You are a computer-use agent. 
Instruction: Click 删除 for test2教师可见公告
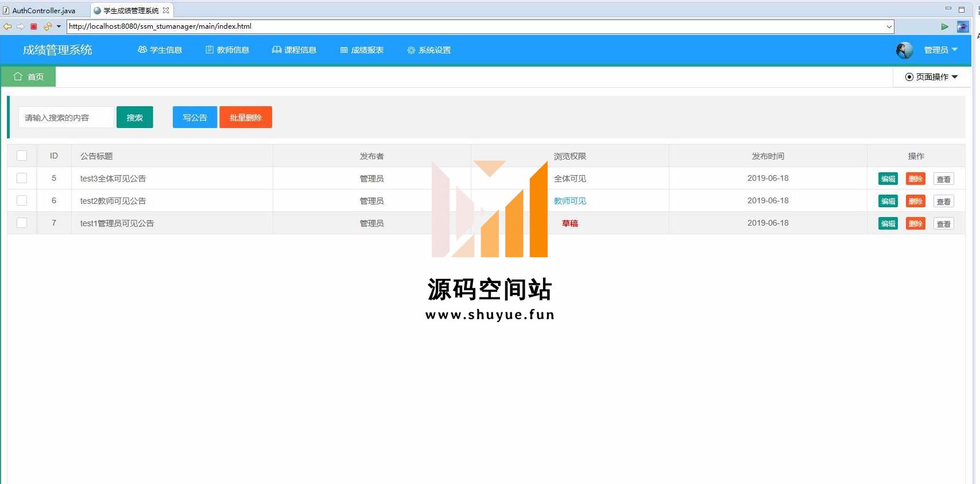click(916, 201)
